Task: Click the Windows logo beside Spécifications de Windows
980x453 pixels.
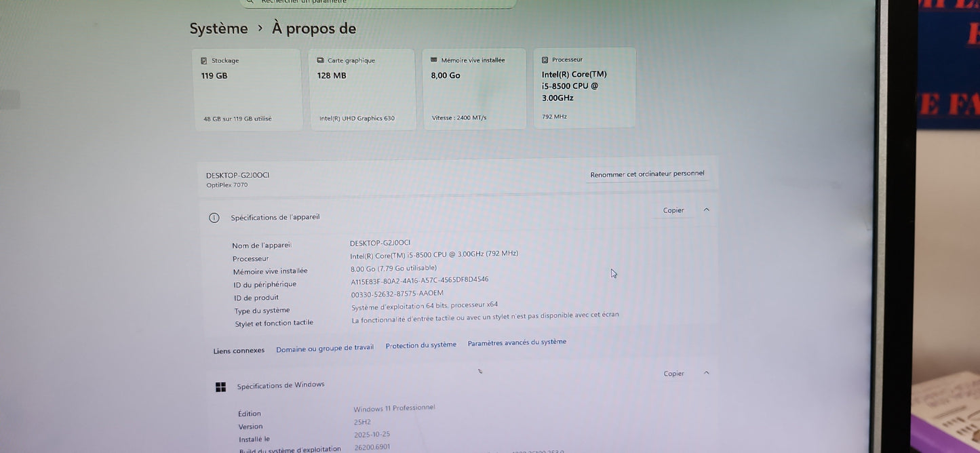Action: (x=220, y=385)
